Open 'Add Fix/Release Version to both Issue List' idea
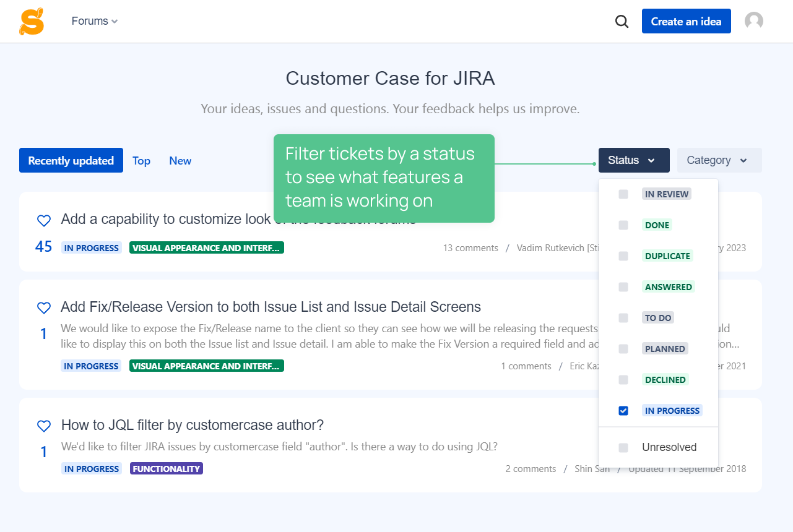793x532 pixels. click(271, 307)
